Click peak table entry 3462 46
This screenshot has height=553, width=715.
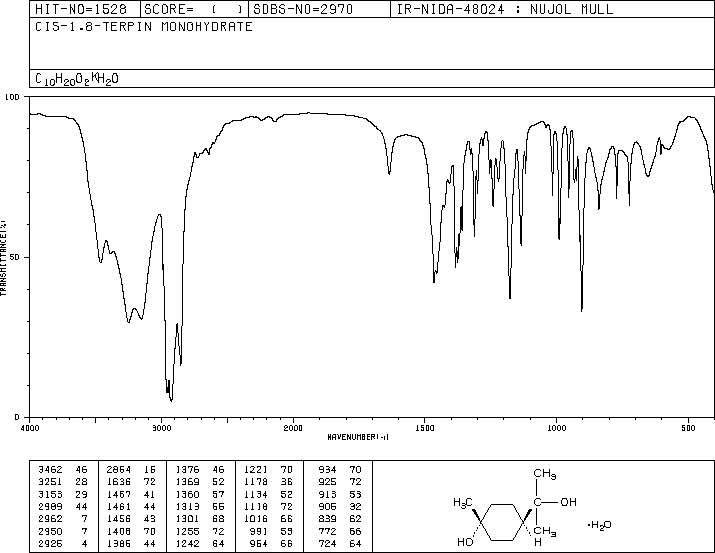pyautogui.click(x=63, y=470)
